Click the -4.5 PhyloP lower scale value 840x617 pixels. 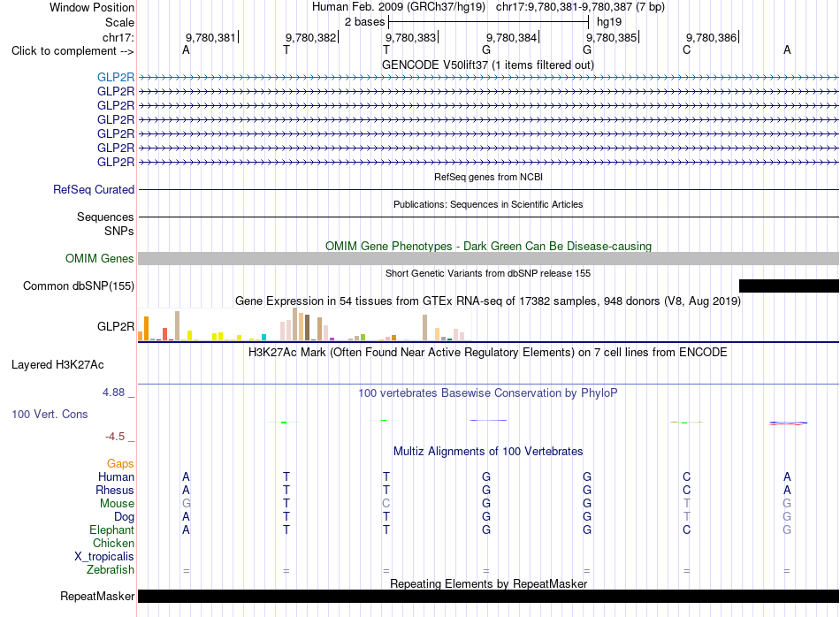115,437
